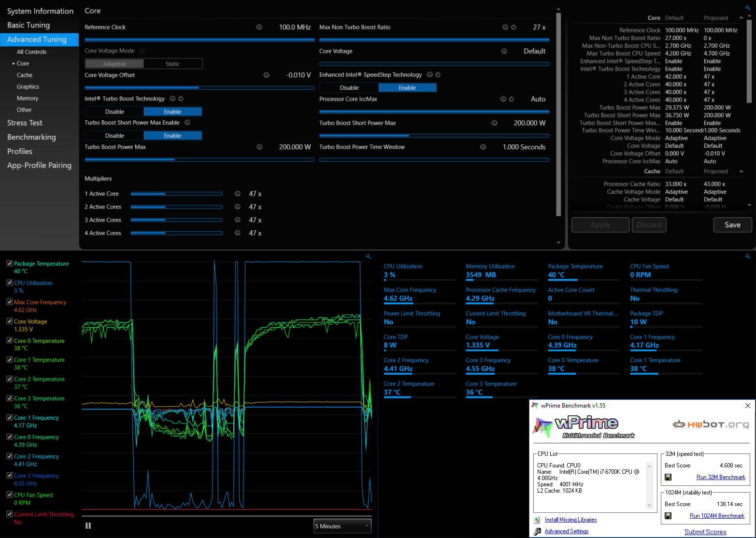The image size is (756, 538).
Task: Open Basic Tuning section
Action: tap(29, 25)
